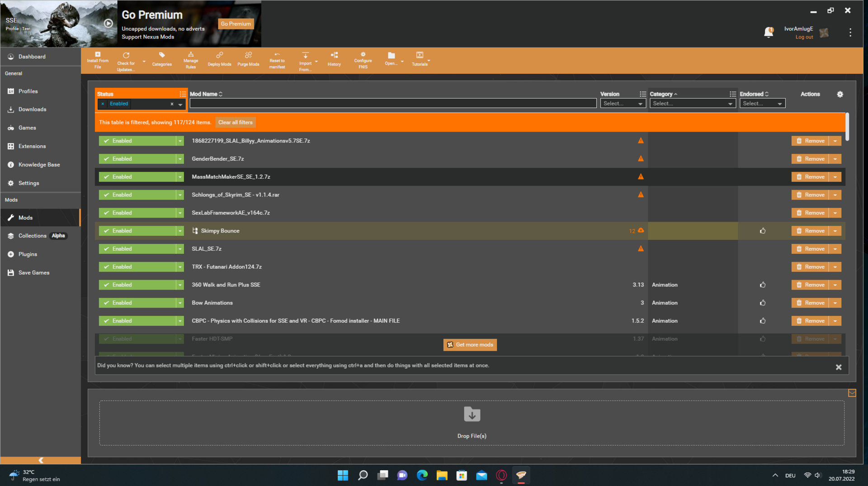Expand Check for Updates dropdown arrow
The width and height of the screenshot is (868, 486).
(144, 61)
